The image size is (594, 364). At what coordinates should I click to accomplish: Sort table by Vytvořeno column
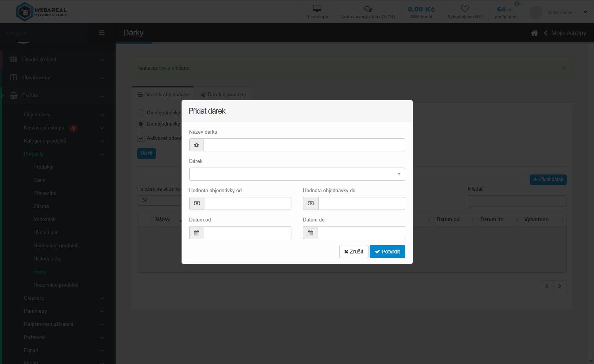544,220
